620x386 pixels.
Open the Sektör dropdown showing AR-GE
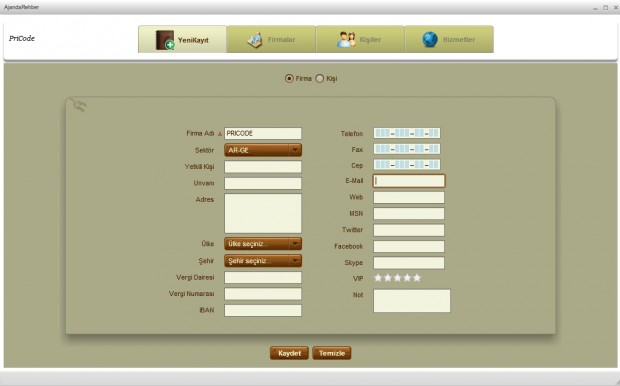pyautogui.click(x=263, y=150)
